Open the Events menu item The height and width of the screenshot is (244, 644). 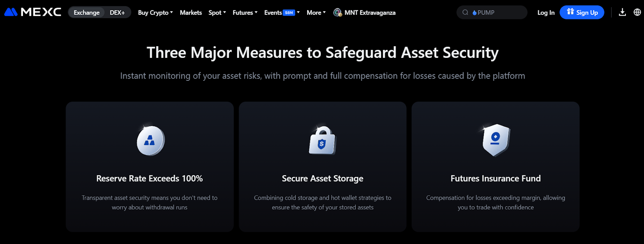tap(282, 12)
